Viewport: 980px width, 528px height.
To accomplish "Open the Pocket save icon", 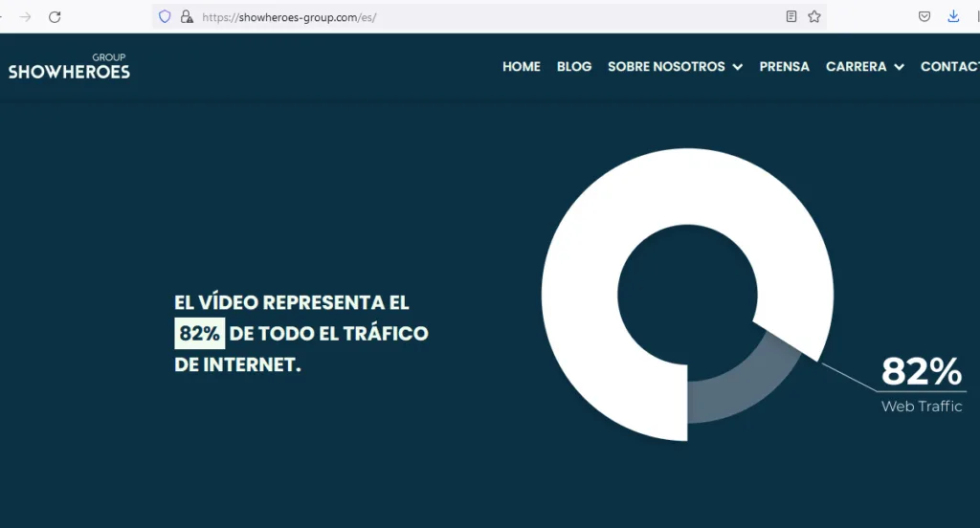I will [924, 16].
